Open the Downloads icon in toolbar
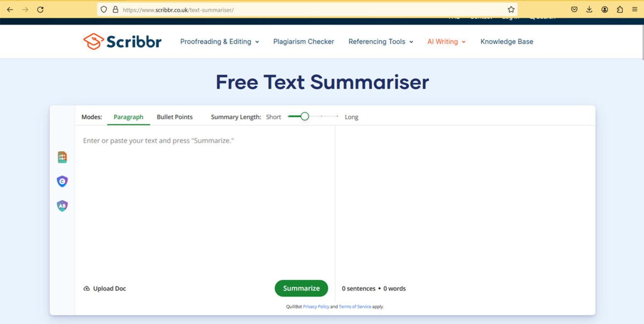The image size is (644, 324). (x=589, y=9)
